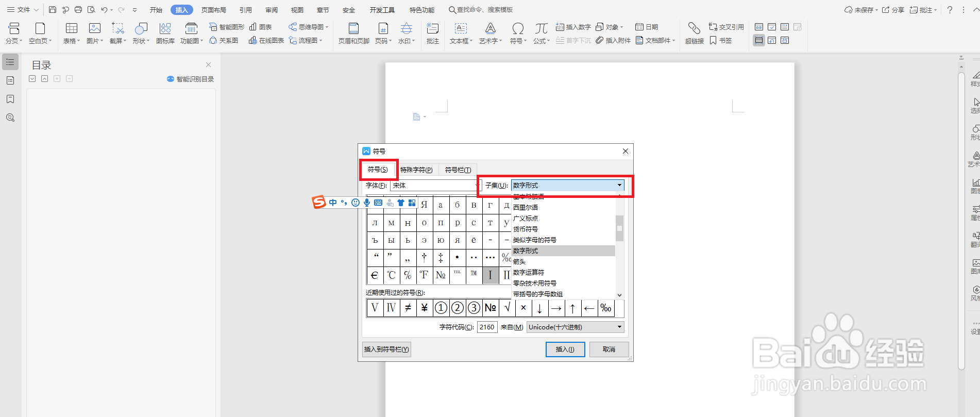Image resolution: width=980 pixels, height=417 pixels.
Task: Expand the Mind Map (思维导图) dropdown
Action: pos(327,27)
